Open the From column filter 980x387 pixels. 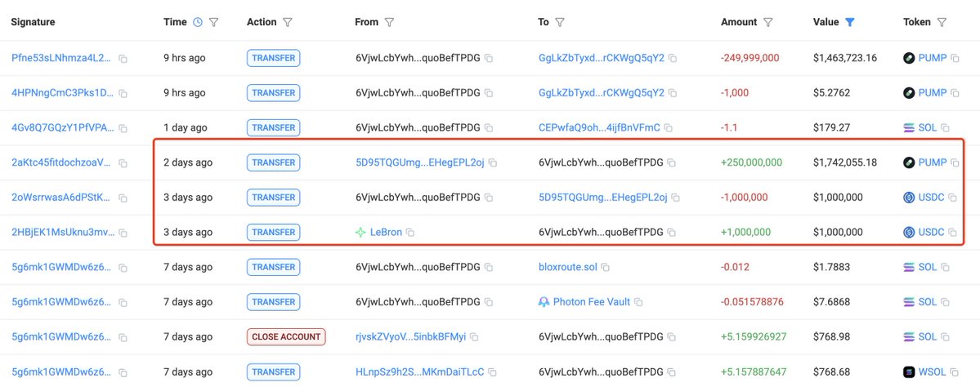pyautogui.click(x=389, y=23)
